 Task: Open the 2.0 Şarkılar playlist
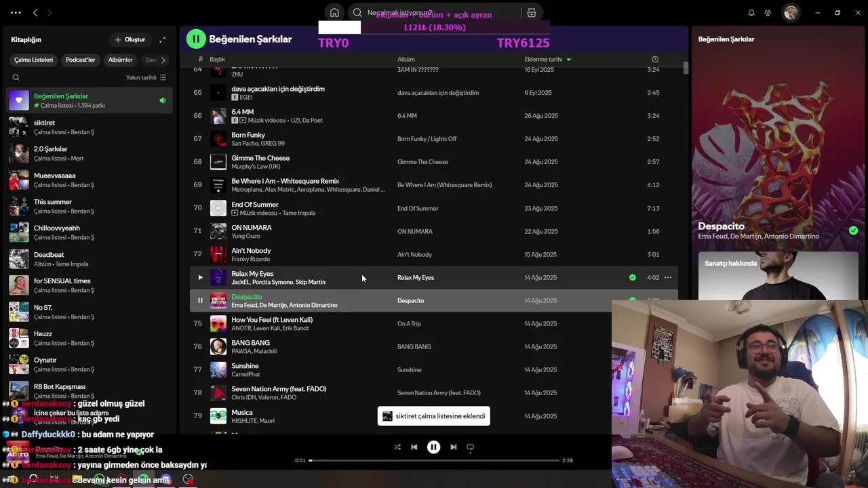90,153
